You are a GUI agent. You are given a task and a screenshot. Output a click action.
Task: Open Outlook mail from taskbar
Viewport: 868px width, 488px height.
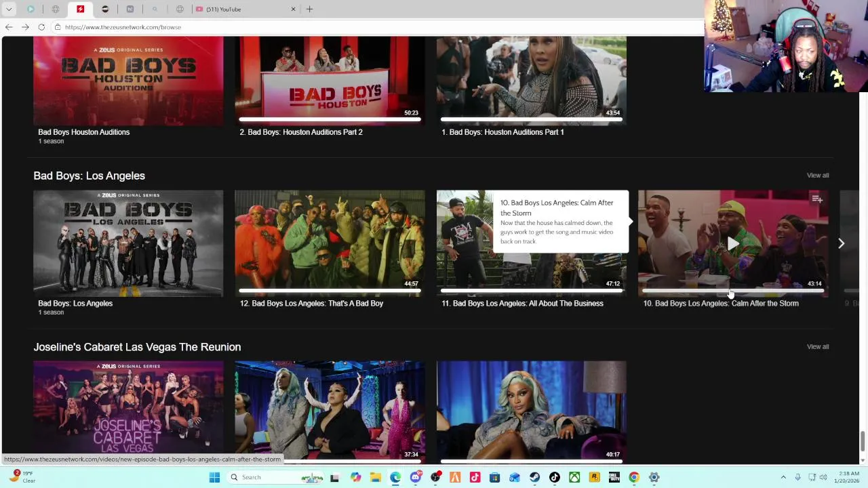(x=515, y=477)
